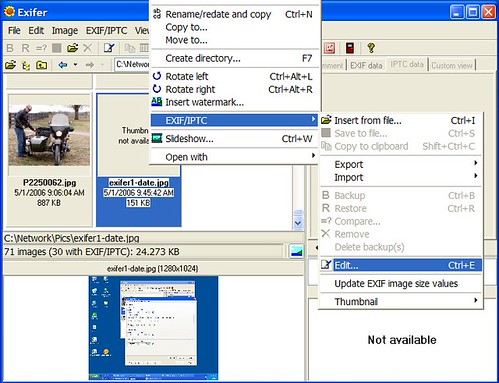Click the C:\Network\Pics\exifer1-date.jpg path text
The height and width of the screenshot is (383, 499).
72,238
